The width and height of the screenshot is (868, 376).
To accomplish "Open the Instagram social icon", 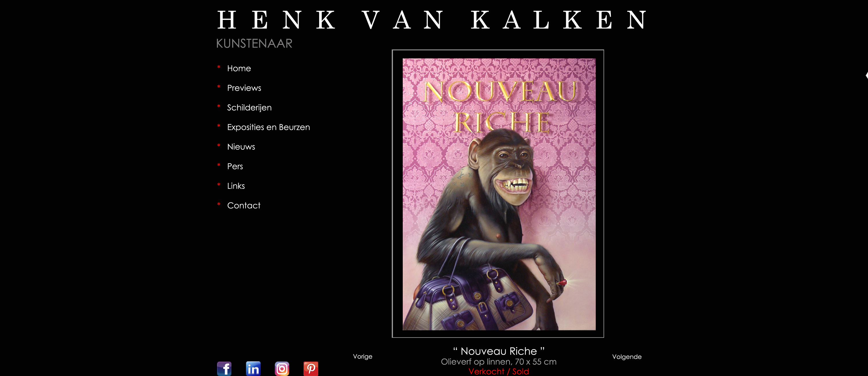I will 282,368.
